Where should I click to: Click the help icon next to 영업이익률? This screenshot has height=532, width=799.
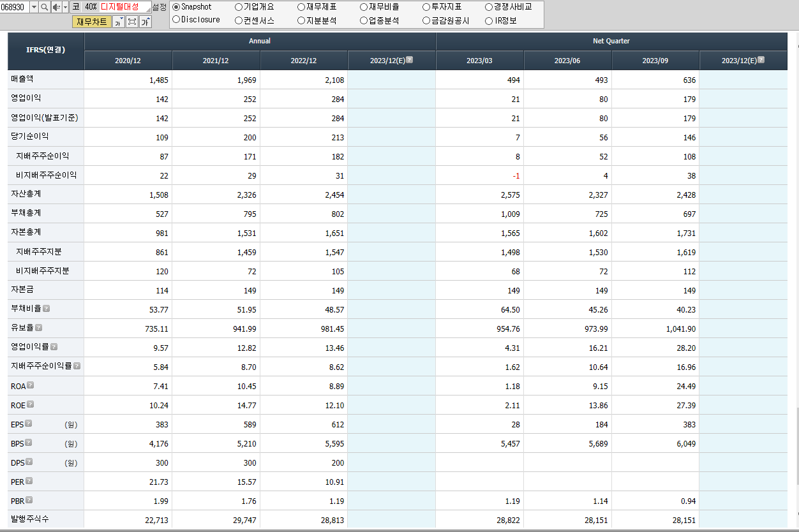54,347
